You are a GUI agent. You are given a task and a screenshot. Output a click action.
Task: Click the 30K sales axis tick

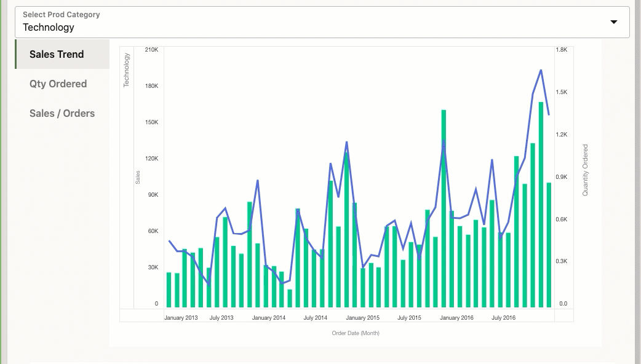pos(153,267)
